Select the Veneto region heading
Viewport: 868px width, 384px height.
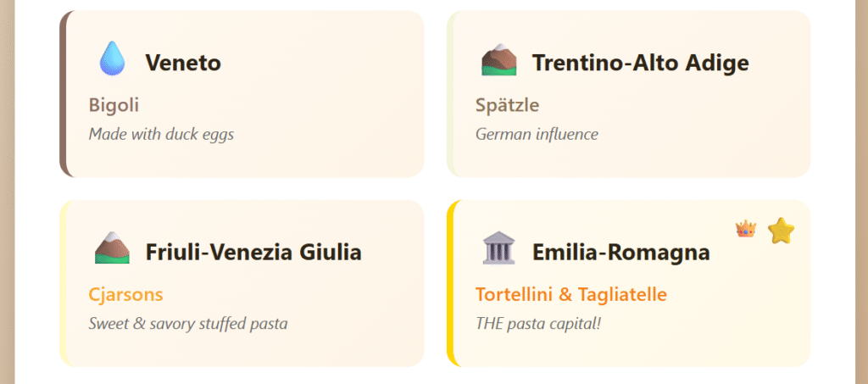(x=183, y=63)
